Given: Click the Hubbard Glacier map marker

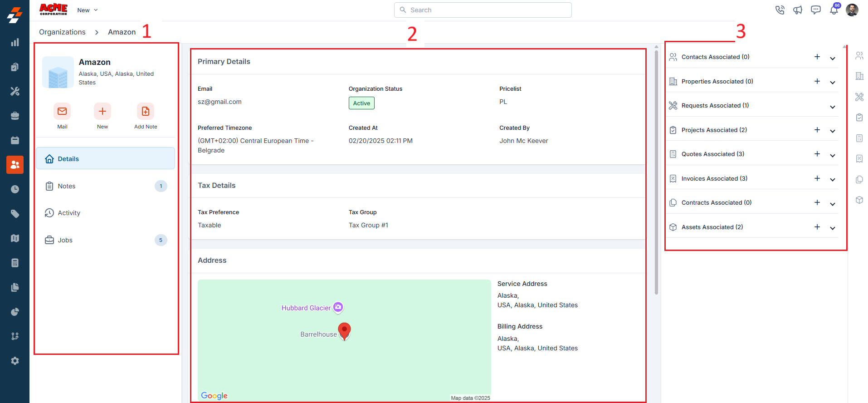Looking at the screenshot, I should tap(338, 308).
